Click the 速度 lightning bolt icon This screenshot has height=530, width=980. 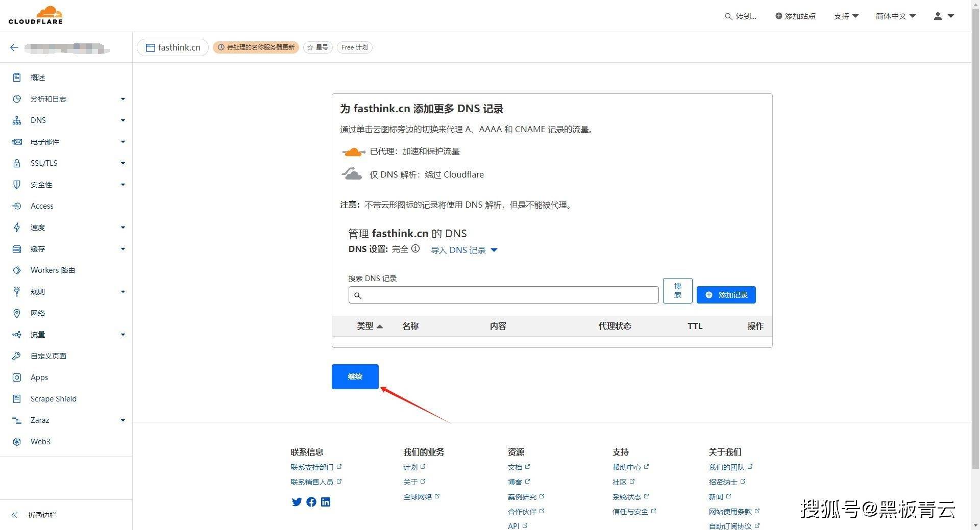17,228
